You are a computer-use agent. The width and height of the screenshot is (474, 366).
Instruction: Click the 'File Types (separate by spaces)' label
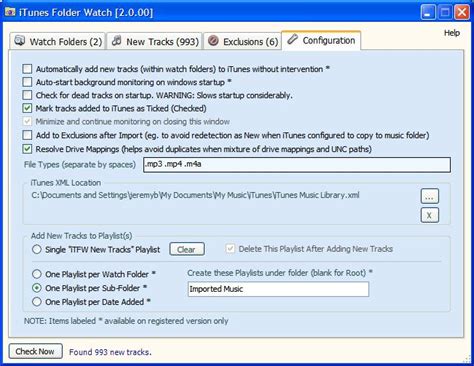point(80,165)
